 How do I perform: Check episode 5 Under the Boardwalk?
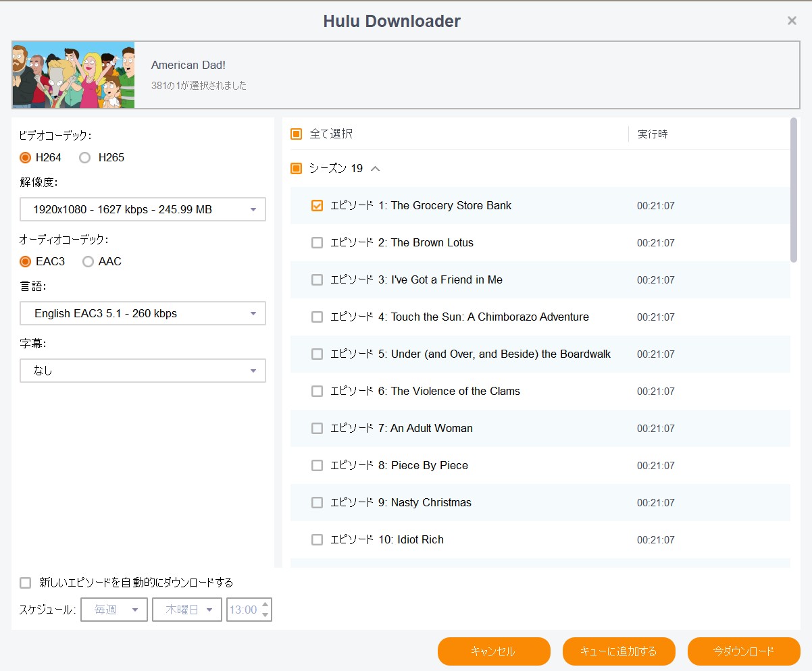point(317,354)
